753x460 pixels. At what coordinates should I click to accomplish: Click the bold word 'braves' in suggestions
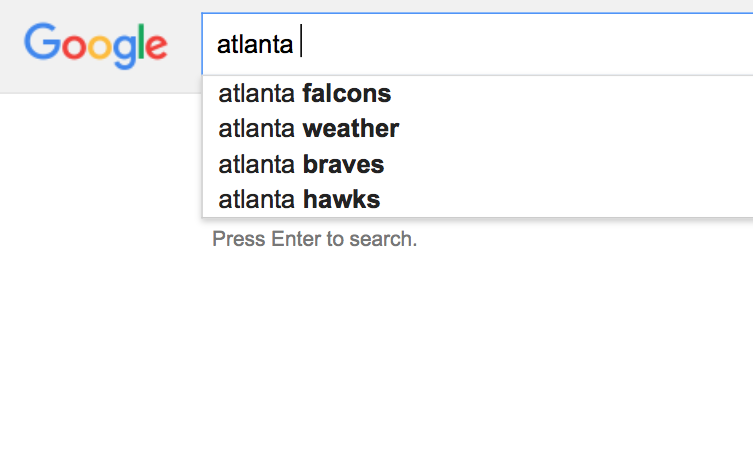click(343, 164)
